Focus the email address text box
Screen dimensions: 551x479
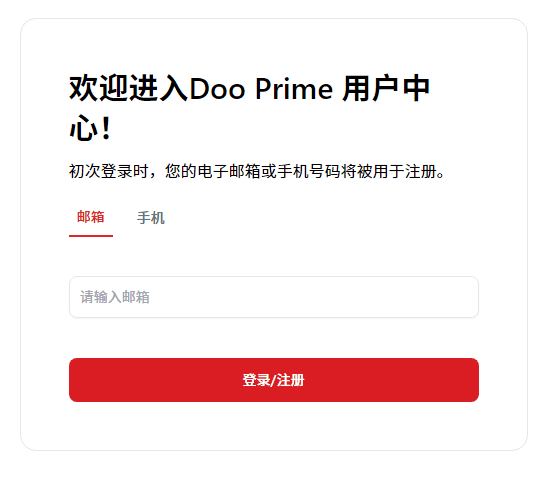coord(274,297)
